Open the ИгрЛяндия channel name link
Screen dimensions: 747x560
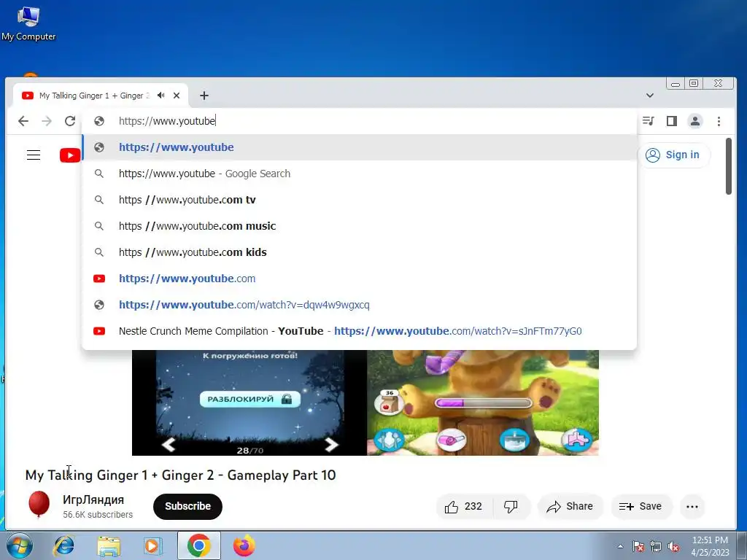coord(93,499)
